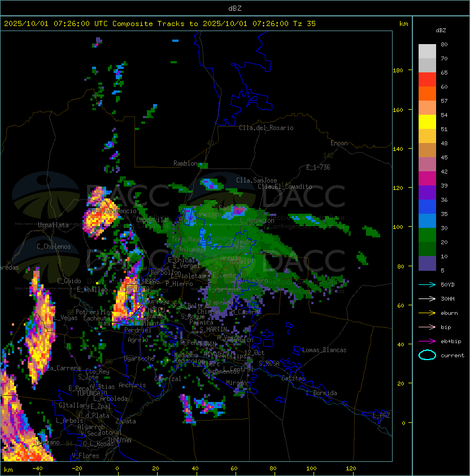Click the 'Lomas_Blancas' map label
Screen dimensions: 470x476
324,350
